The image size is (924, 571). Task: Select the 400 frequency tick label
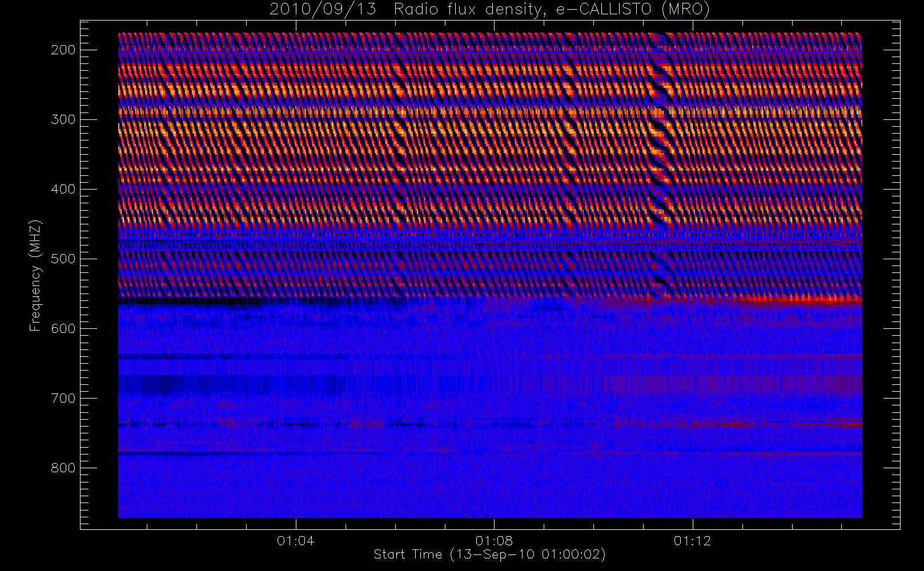[x=63, y=189]
